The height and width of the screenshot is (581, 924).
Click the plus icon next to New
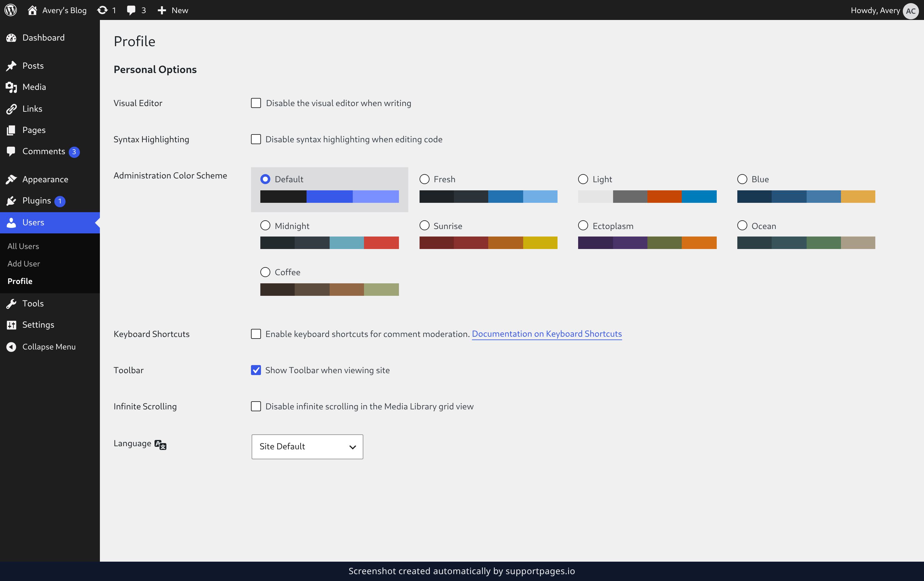[162, 10]
